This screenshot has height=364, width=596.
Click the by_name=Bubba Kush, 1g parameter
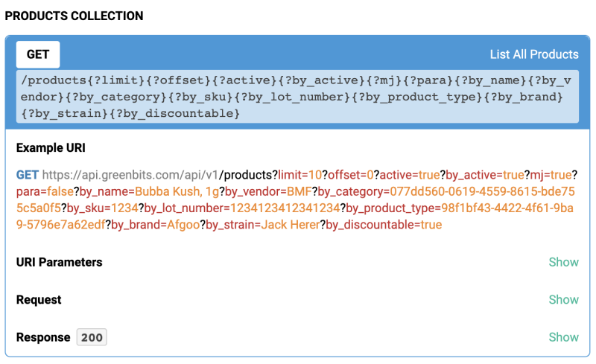(138, 191)
